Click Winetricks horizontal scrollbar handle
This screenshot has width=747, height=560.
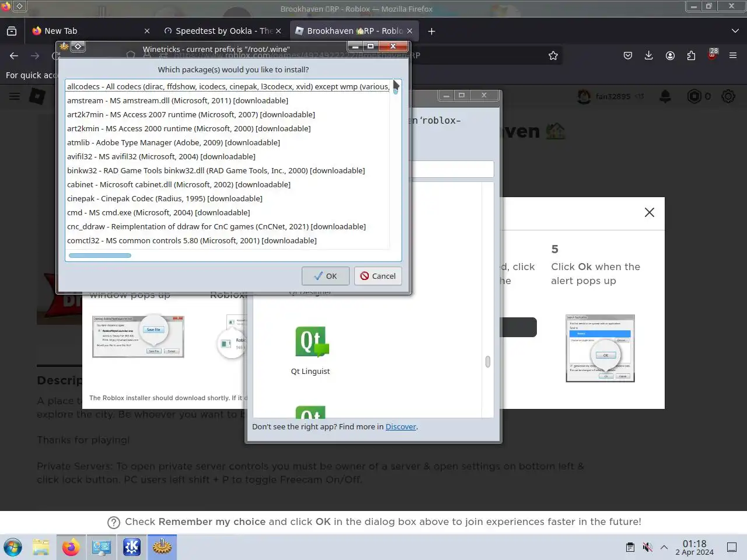click(100, 256)
